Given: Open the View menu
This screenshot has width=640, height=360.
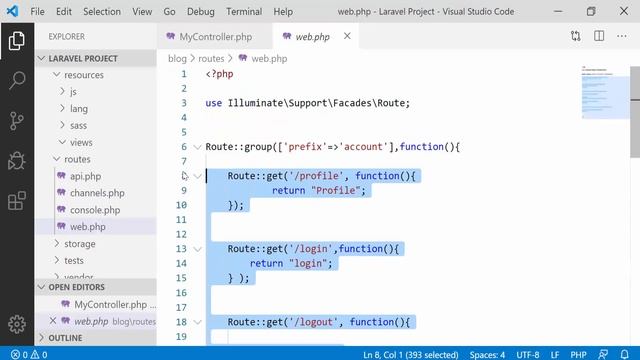Looking at the screenshot, I should click(x=142, y=11).
